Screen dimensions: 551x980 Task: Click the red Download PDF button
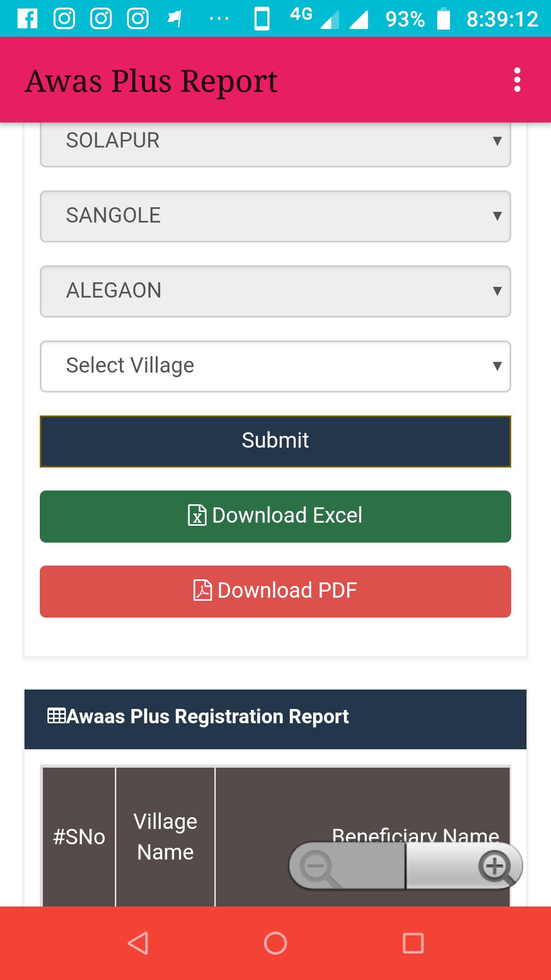[275, 591]
